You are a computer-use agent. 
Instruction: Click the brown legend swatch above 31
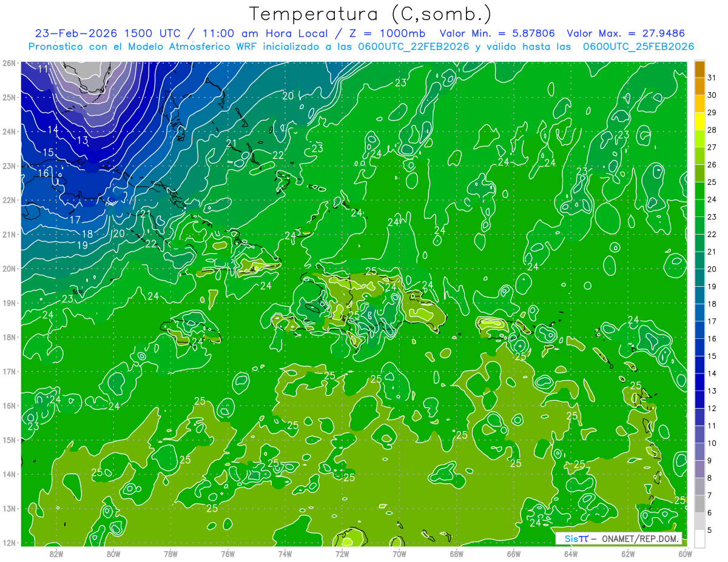coord(699,69)
